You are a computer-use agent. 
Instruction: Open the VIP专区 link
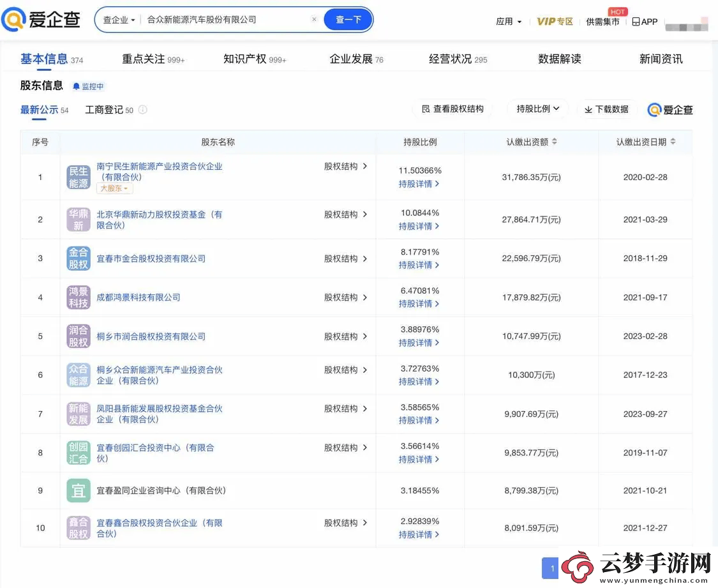[555, 22]
